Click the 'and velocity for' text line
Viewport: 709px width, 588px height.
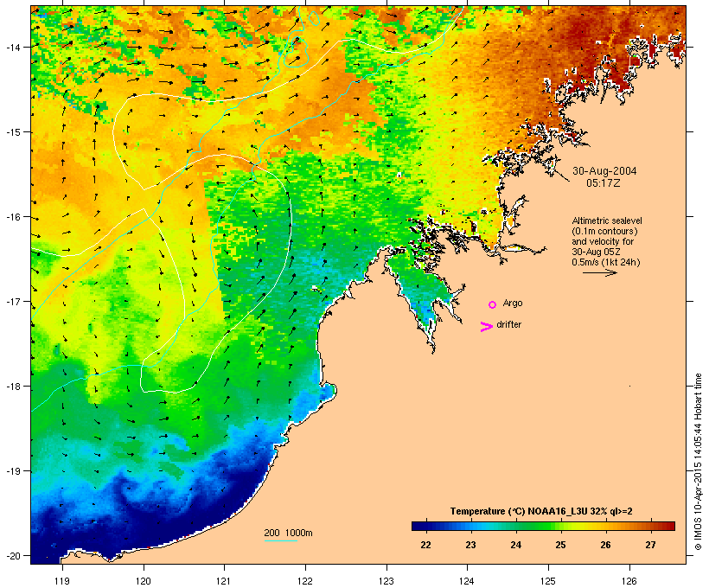603,241
